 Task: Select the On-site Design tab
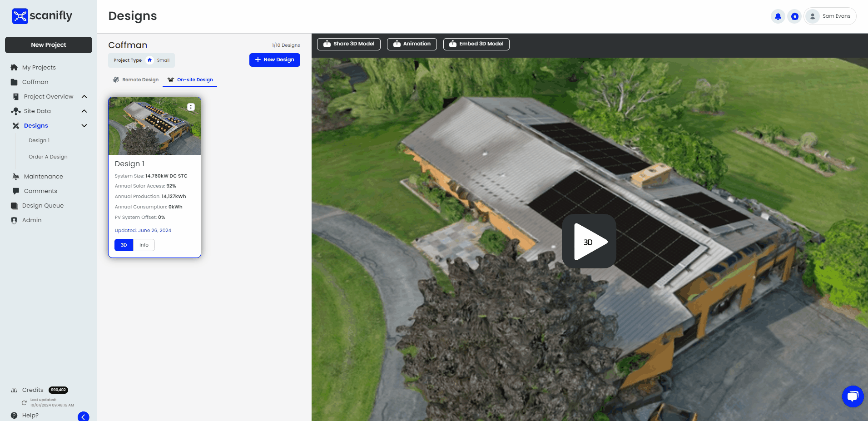pos(190,79)
